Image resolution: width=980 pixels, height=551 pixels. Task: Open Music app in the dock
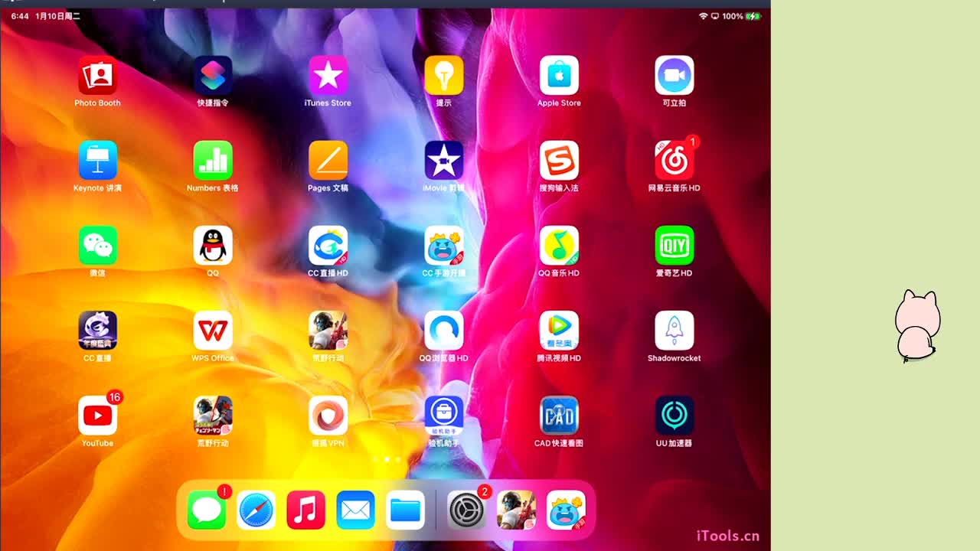[306, 510]
